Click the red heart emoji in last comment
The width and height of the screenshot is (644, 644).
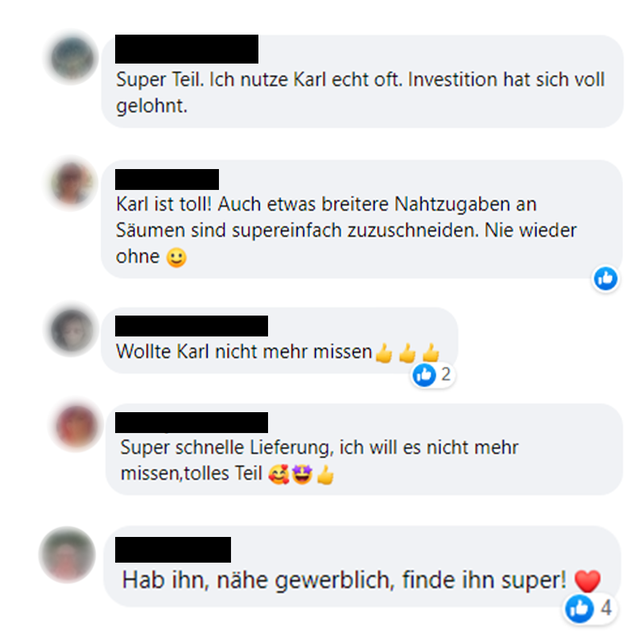pos(588,580)
